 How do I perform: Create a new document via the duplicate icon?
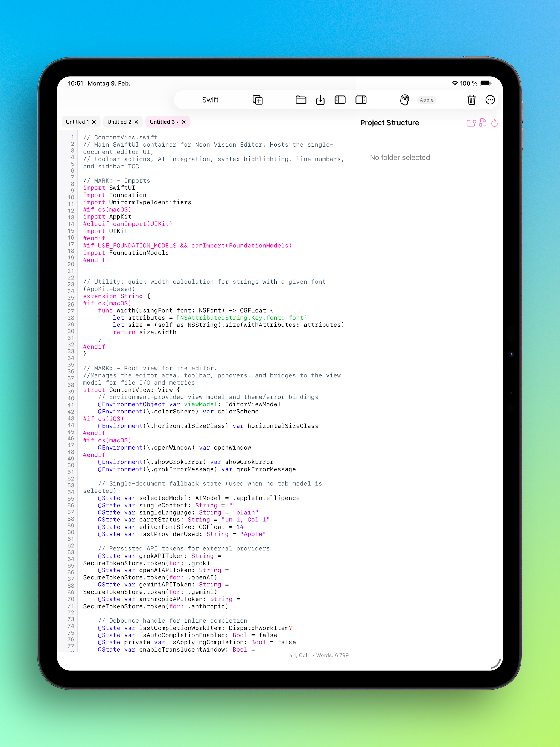pyautogui.click(x=257, y=100)
